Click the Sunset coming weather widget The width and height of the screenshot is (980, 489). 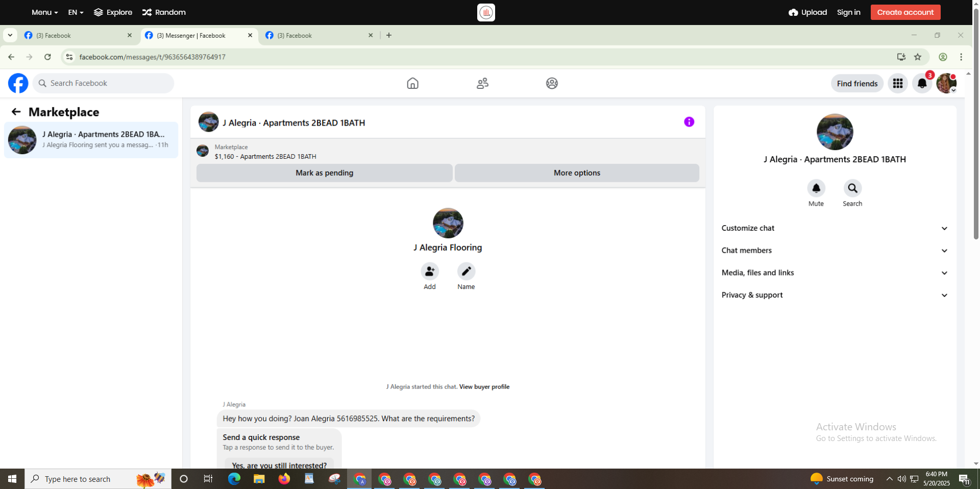tap(842, 479)
